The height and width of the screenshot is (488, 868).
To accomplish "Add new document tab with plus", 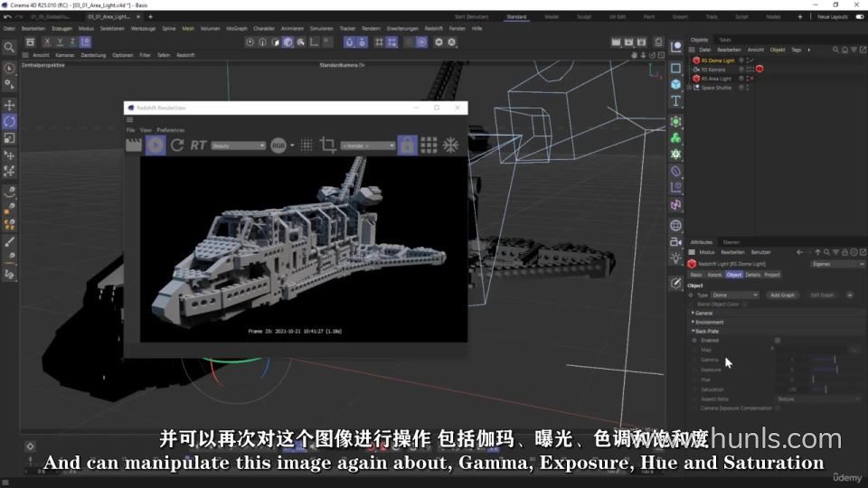I will point(151,17).
